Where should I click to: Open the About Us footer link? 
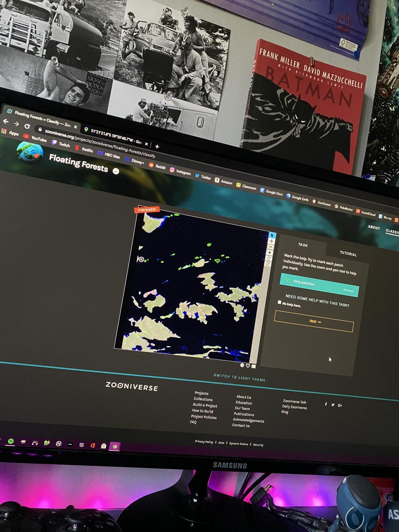(x=244, y=397)
